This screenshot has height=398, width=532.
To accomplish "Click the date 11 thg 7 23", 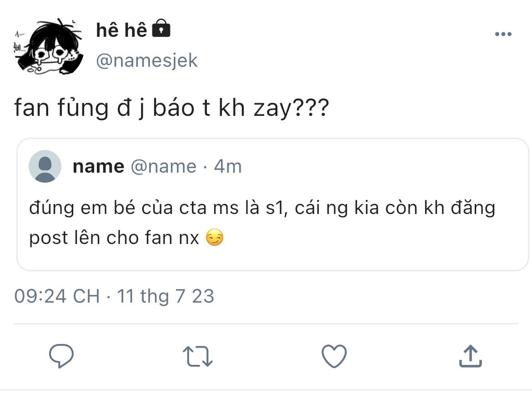I will (166, 296).
